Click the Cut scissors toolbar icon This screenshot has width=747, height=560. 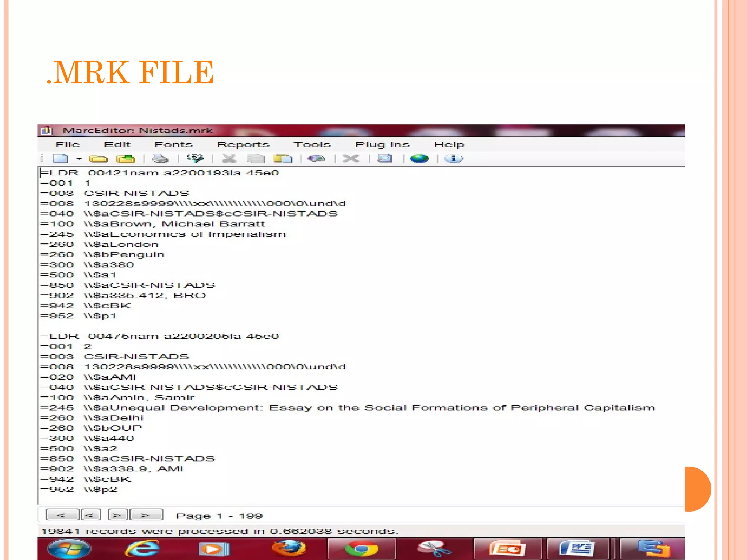coord(229,159)
